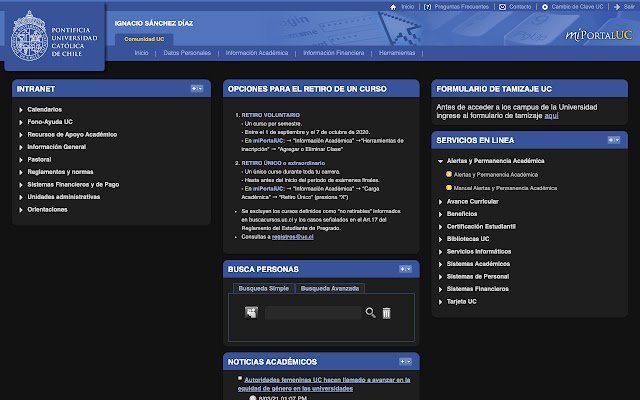Click the Preguntas Frecuentes help icon
The height and width of the screenshot is (400, 640).
427,7
